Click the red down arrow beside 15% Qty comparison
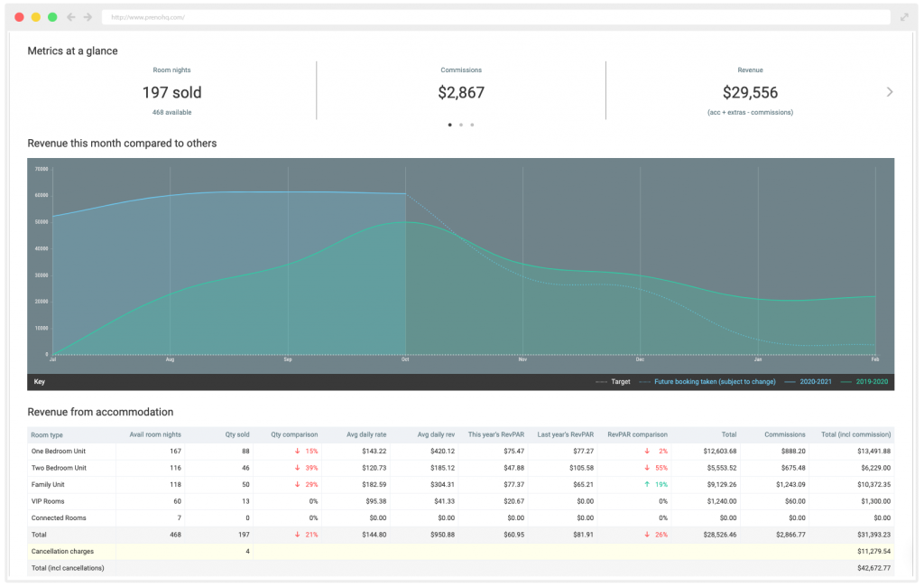The height and width of the screenshot is (587, 924). point(296,450)
